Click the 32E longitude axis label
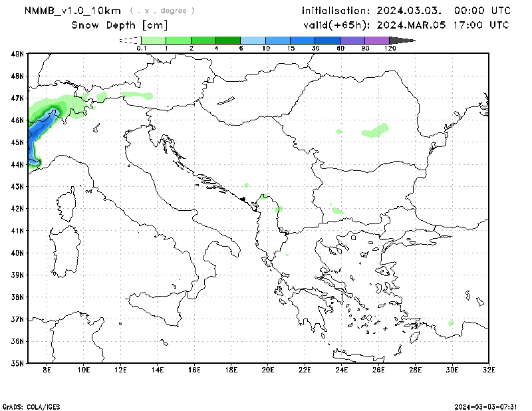Viewport: 532px width, 411px height. (x=488, y=370)
